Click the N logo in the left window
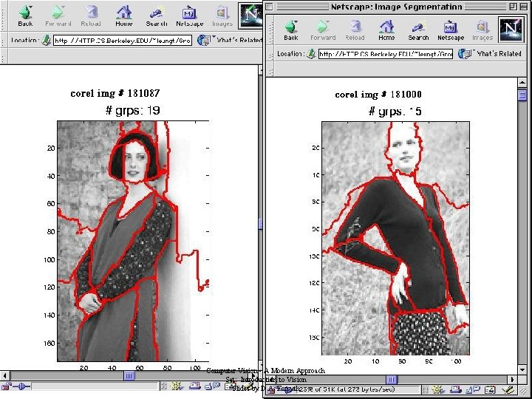 tap(250, 16)
